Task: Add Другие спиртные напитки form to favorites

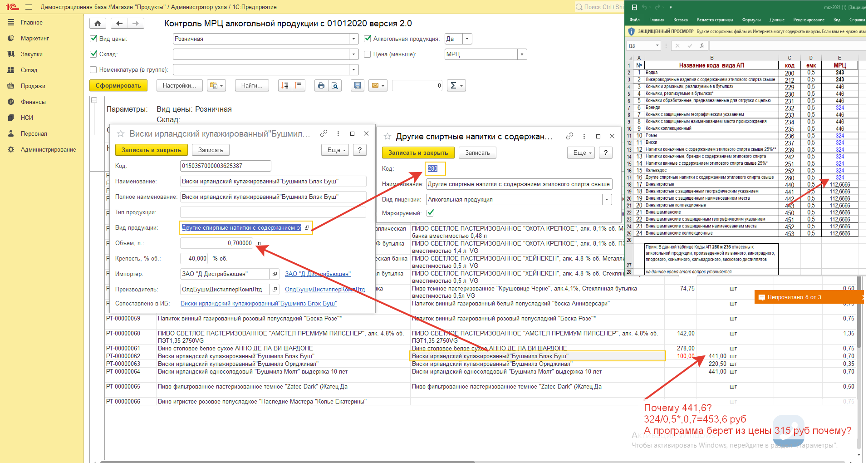Action: click(387, 137)
